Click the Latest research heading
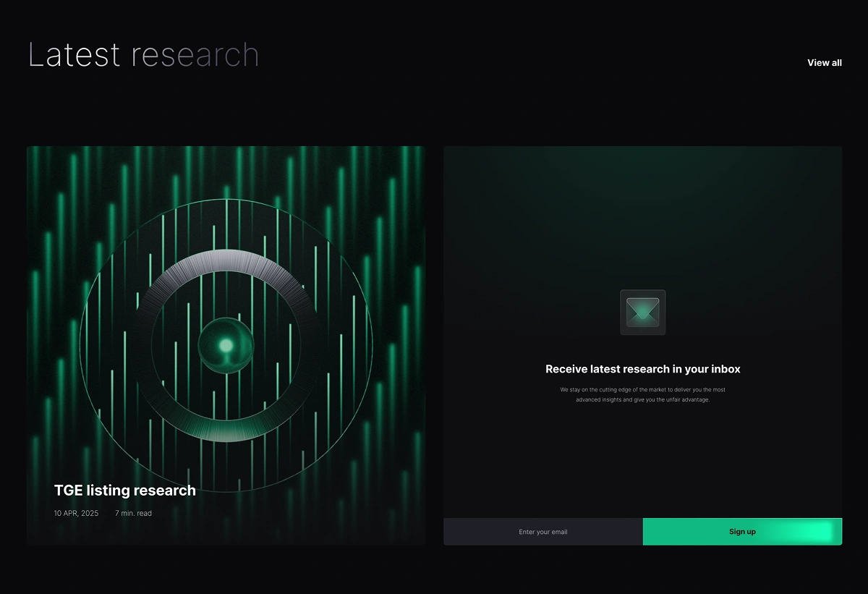 (x=143, y=54)
